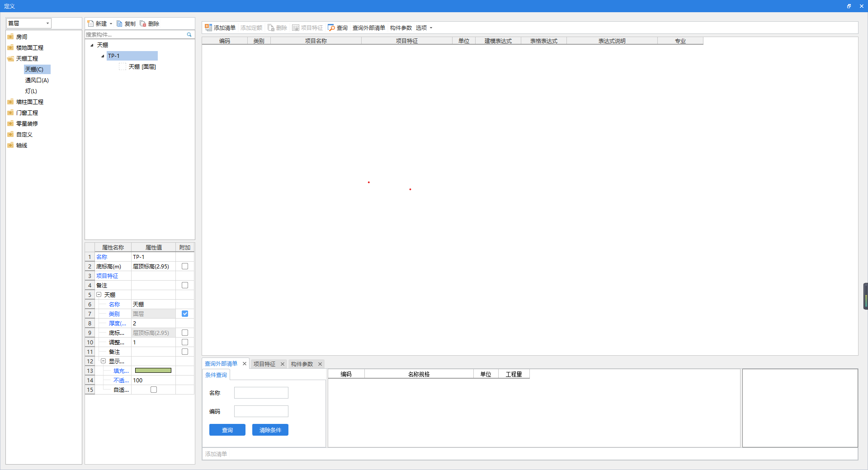Viewport: 868px width, 470px height.
Task: Click the 轴线 folder icon
Action: coord(10,145)
